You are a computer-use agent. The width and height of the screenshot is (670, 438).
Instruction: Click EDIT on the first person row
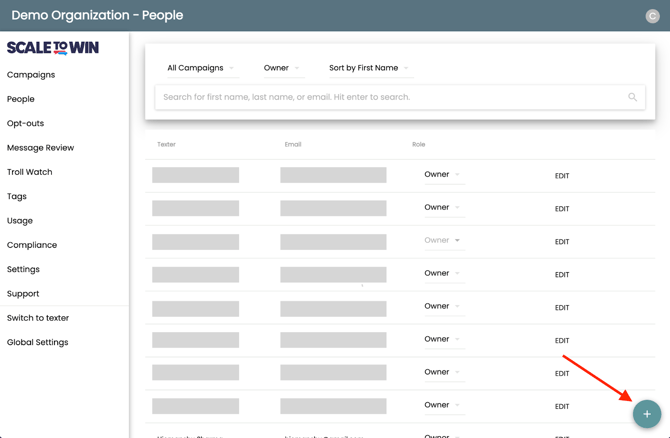(562, 176)
